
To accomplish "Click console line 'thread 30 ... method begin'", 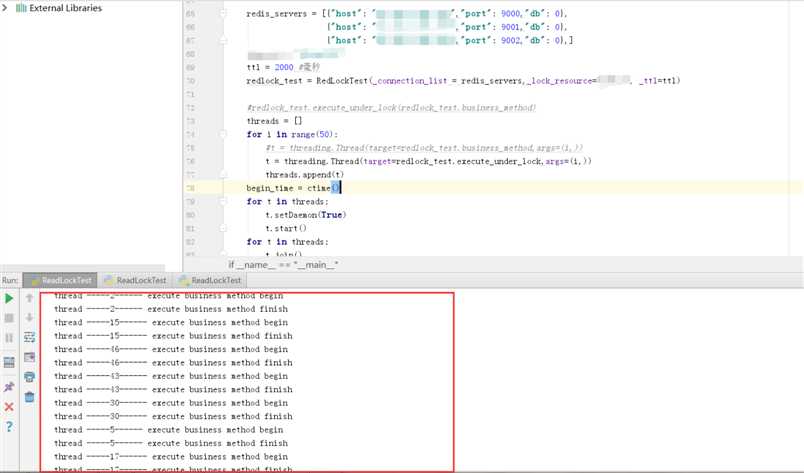I will [x=171, y=403].
